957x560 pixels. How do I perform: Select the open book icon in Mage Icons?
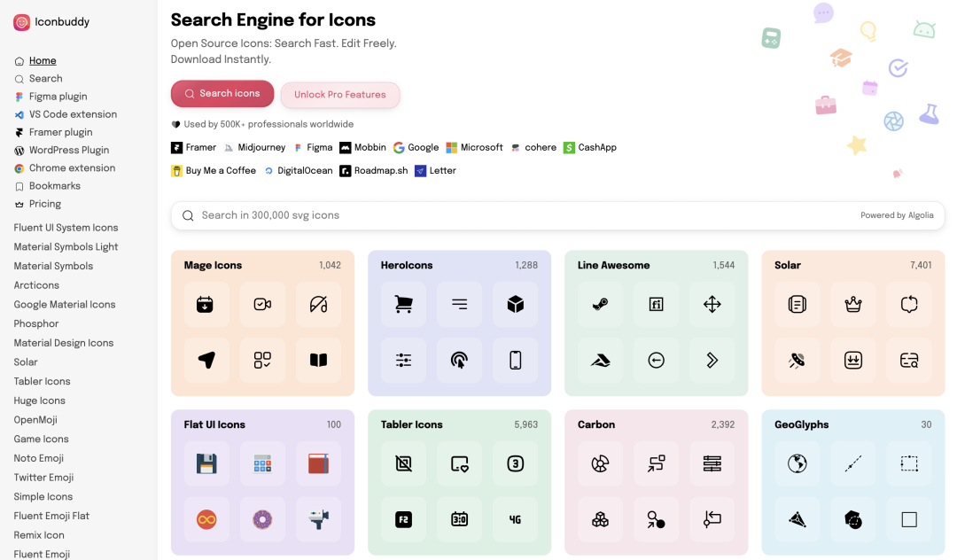click(x=319, y=360)
